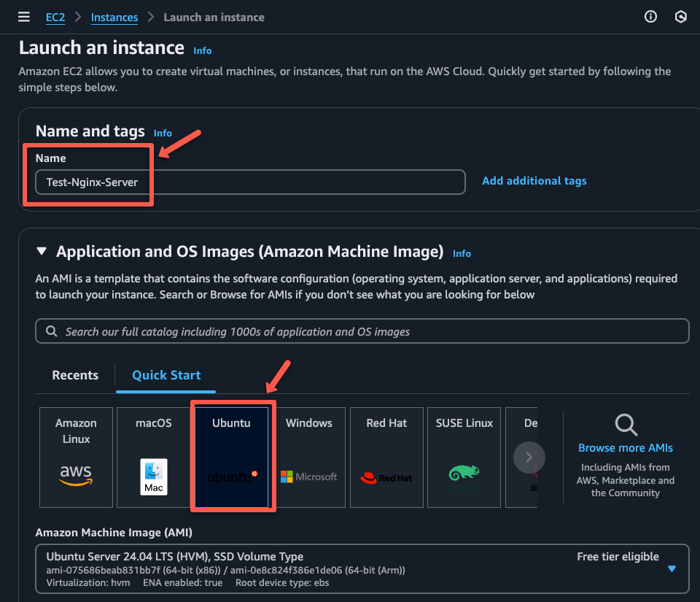
Task: Focus the AMI catalog search field
Action: [362, 331]
